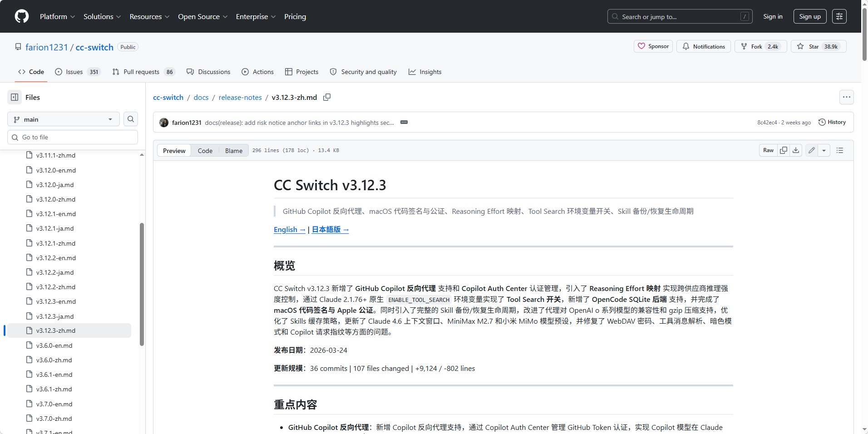Open Insights tab
The width and height of the screenshot is (868, 434).
[x=425, y=72]
